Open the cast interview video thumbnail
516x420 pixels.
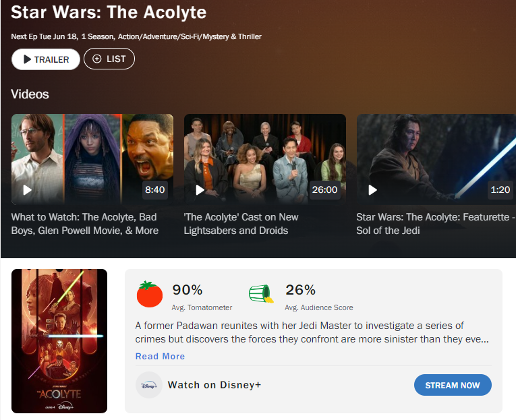point(265,159)
